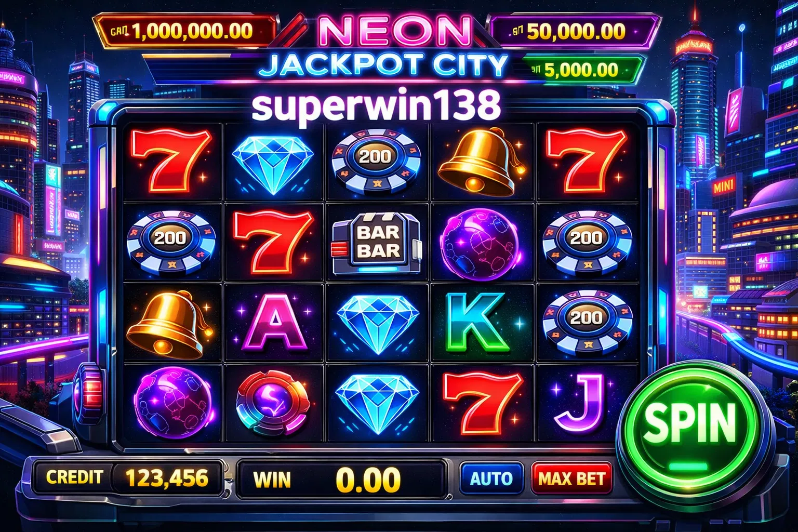Image resolution: width=798 pixels, height=532 pixels.
Task: Click the BAR BAR symbol
Action: coord(377,243)
